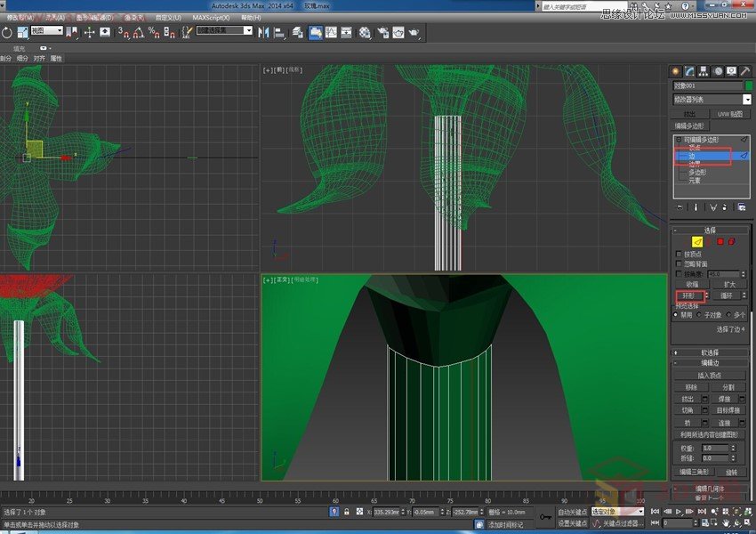Image resolution: width=756 pixels, height=534 pixels.
Task: Switch to the Display panel icon
Action: (x=731, y=71)
